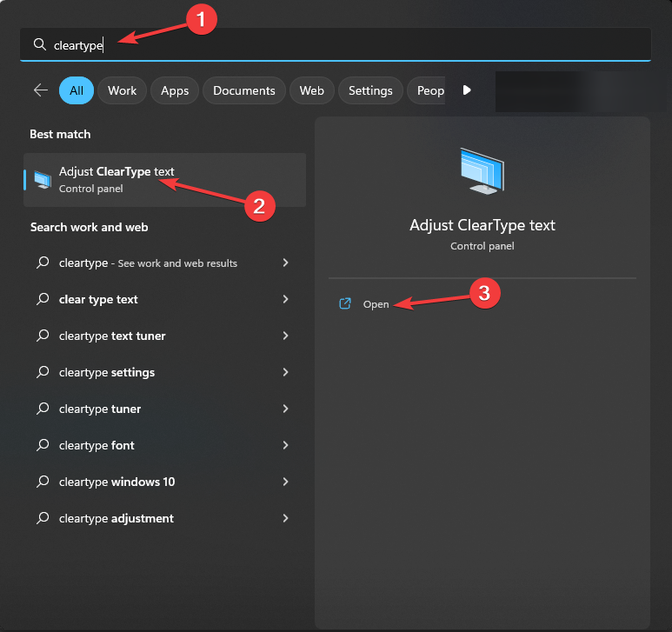Switch to the Documents filter tab
672x632 pixels.
[244, 90]
